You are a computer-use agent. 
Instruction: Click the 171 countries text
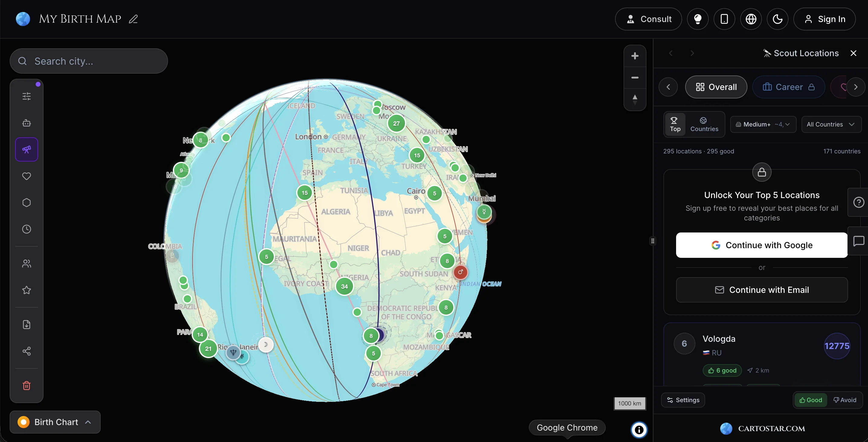coord(842,151)
